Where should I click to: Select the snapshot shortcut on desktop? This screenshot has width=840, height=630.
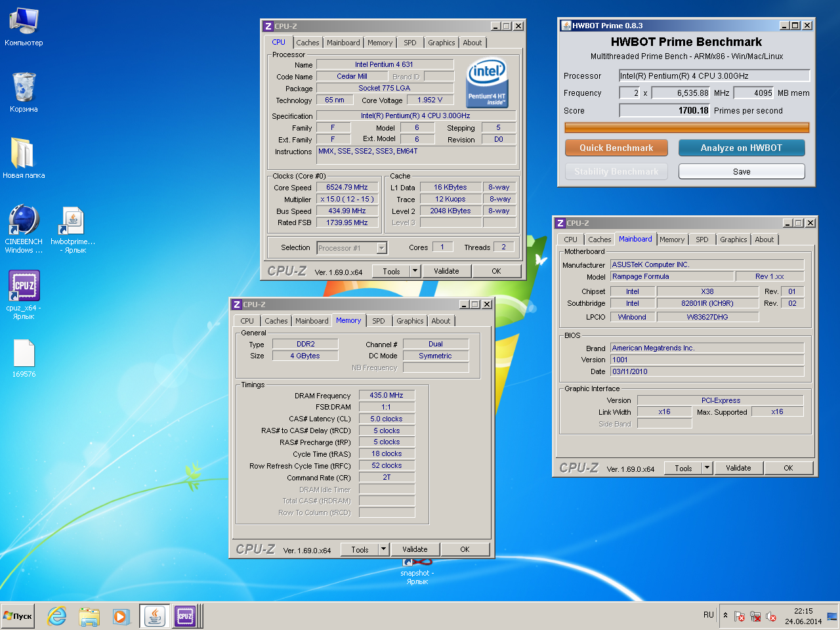[417, 572]
